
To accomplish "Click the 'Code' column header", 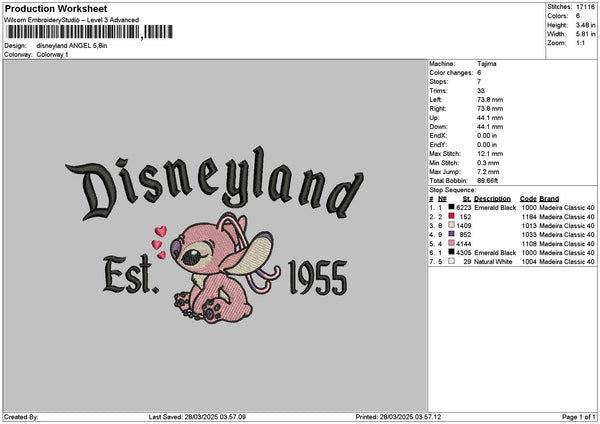I will 528,199.
